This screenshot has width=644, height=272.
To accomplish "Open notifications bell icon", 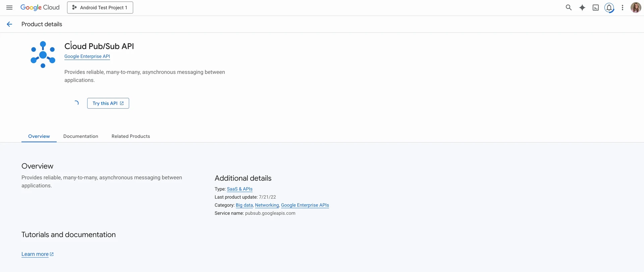I will [609, 7].
